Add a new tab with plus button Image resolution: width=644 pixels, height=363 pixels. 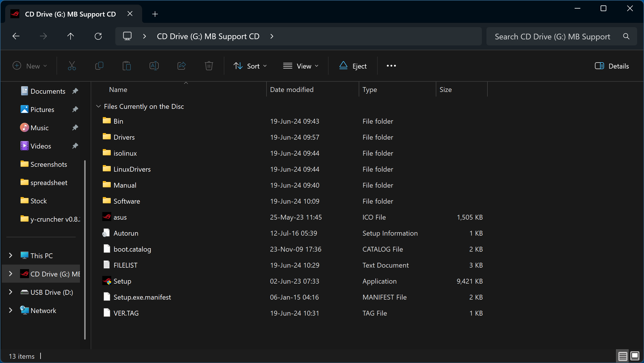155,14
